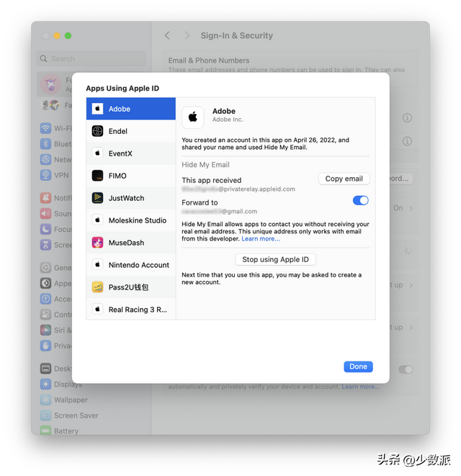Open Apple ID profile in sidebar
Viewport: 461px width, 476px height.
coord(55,84)
